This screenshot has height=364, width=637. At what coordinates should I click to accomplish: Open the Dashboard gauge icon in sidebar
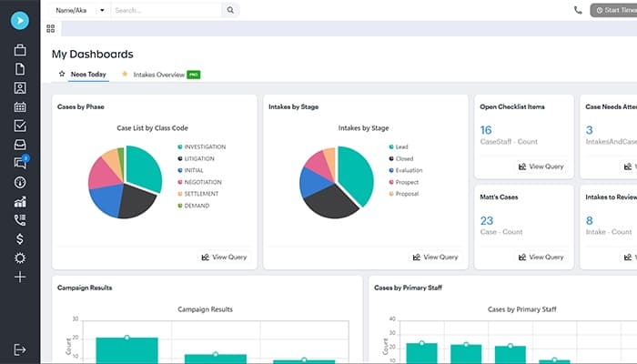(x=20, y=182)
